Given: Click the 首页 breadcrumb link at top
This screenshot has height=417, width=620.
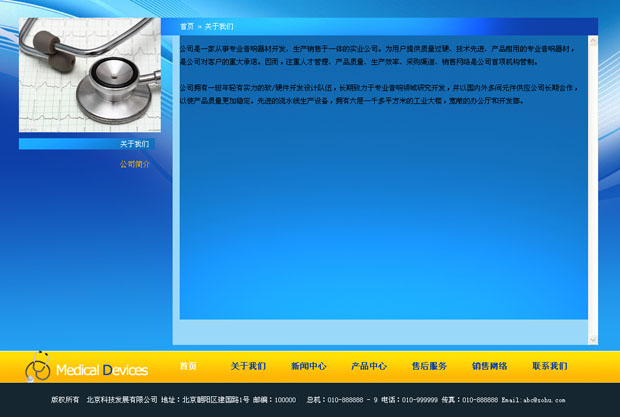Looking at the screenshot, I should [187, 26].
